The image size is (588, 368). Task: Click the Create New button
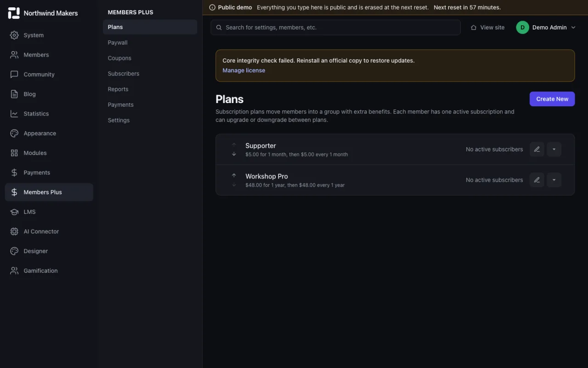coord(552,99)
